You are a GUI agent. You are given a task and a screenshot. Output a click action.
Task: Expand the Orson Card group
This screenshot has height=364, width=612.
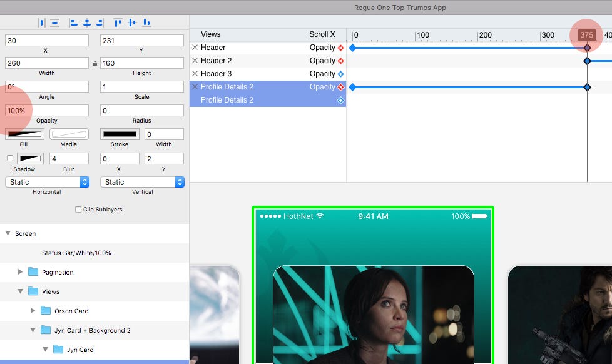(x=33, y=311)
